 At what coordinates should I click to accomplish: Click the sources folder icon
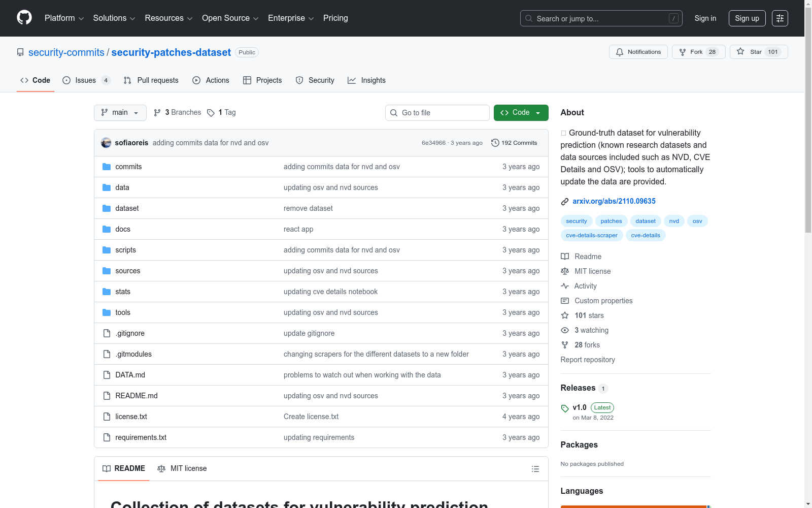(x=107, y=271)
